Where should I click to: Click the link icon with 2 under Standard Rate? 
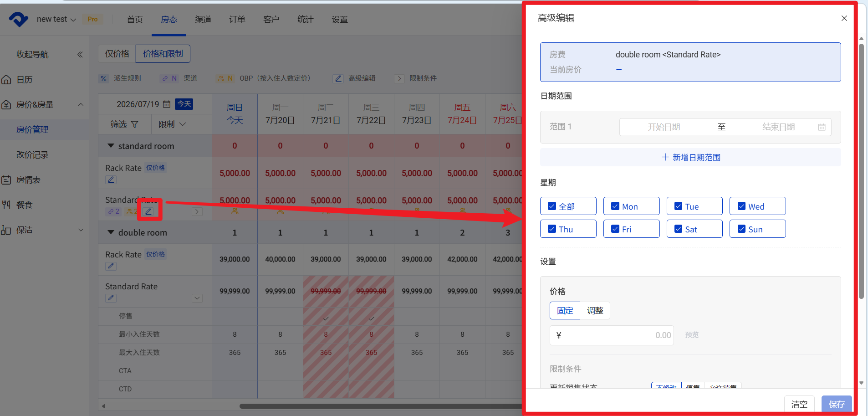(x=113, y=211)
